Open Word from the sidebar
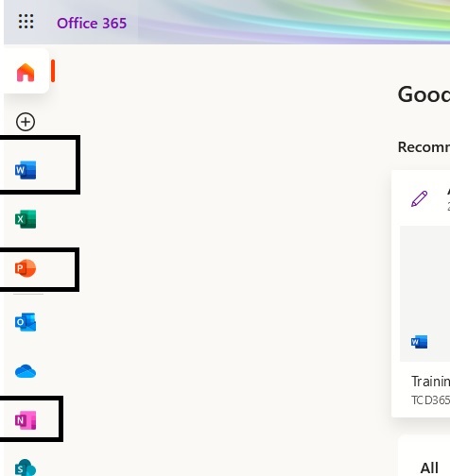Image resolution: width=450 pixels, height=476 pixels. tap(26, 170)
